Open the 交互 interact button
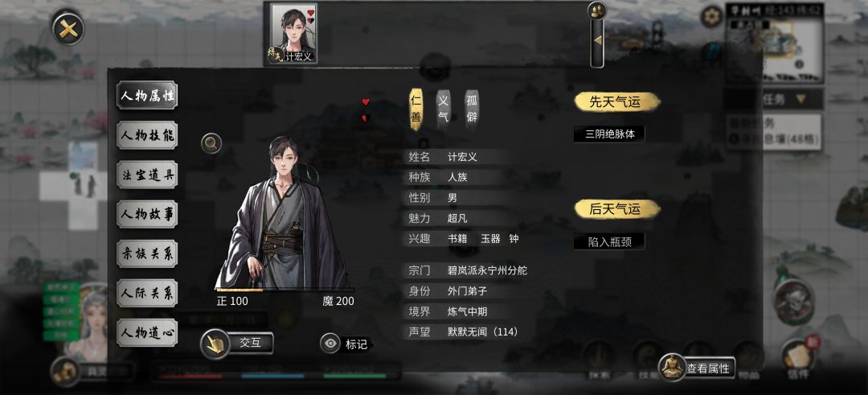Image resolution: width=868 pixels, height=395 pixels. [237, 344]
